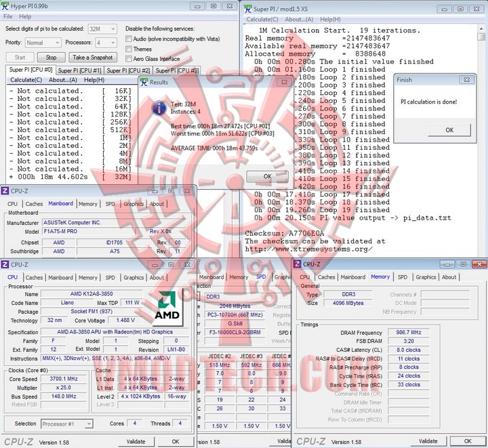Open Calculate(C) menu in Super PI mod1.5 window
Screen dimensions: 488x448
[262, 19]
